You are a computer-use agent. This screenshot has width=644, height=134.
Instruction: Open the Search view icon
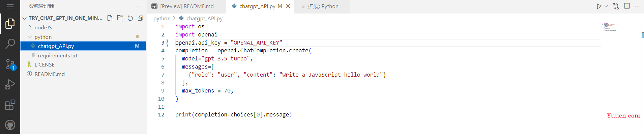[10, 44]
